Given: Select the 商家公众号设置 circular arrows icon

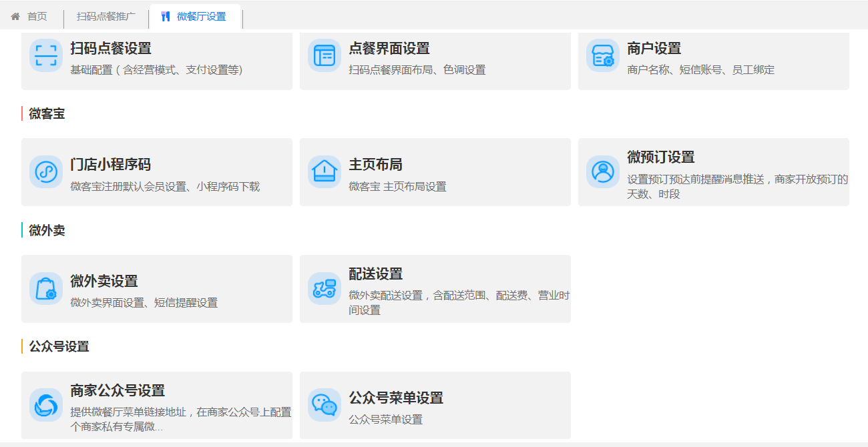Looking at the screenshot, I should click(x=45, y=405).
